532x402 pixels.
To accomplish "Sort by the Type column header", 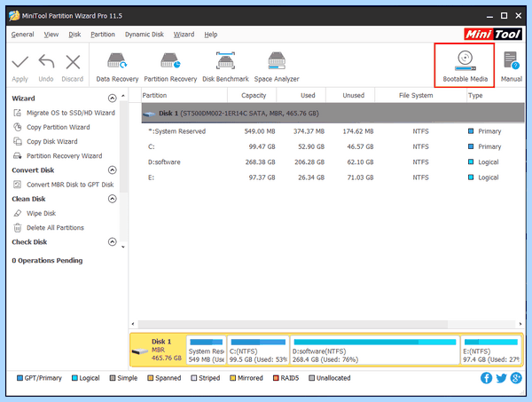I will pos(496,96).
